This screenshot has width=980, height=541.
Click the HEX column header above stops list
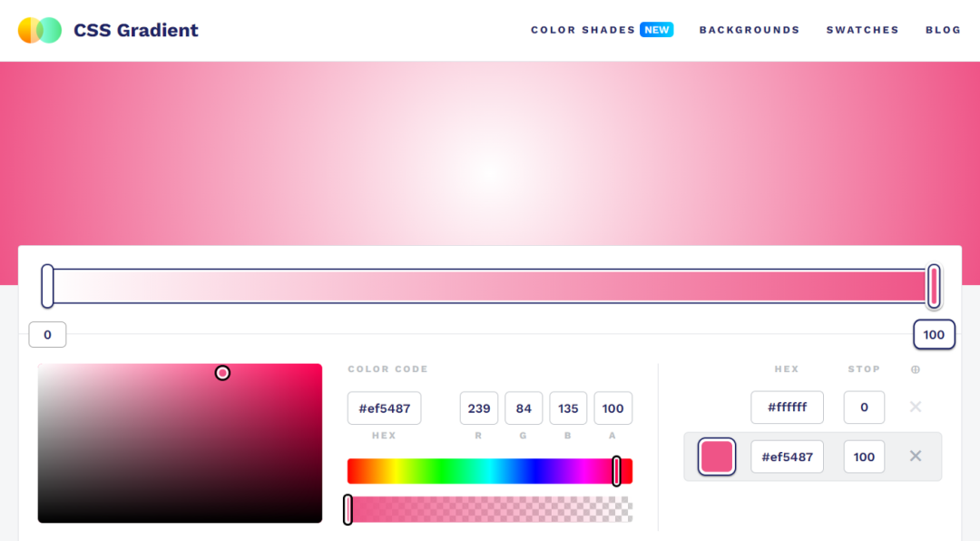click(x=787, y=369)
